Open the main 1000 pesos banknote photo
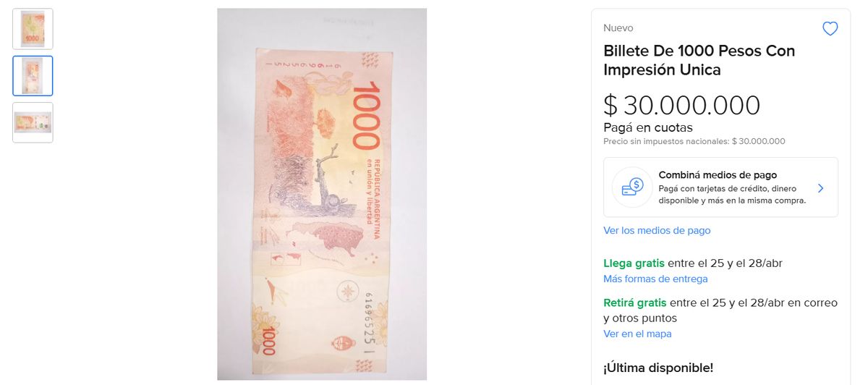 [x=322, y=194]
